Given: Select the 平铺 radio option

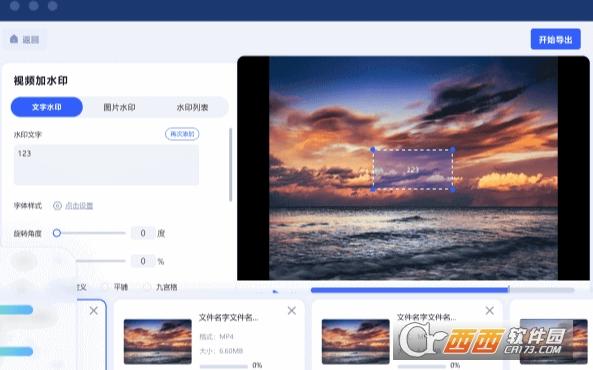Looking at the screenshot, I should tap(105, 287).
